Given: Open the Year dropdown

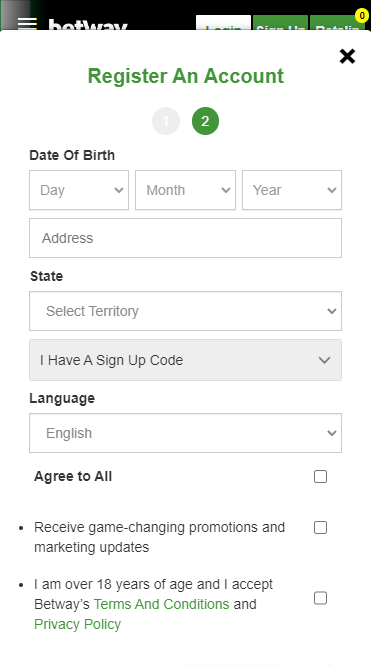Looking at the screenshot, I should (x=292, y=190).
